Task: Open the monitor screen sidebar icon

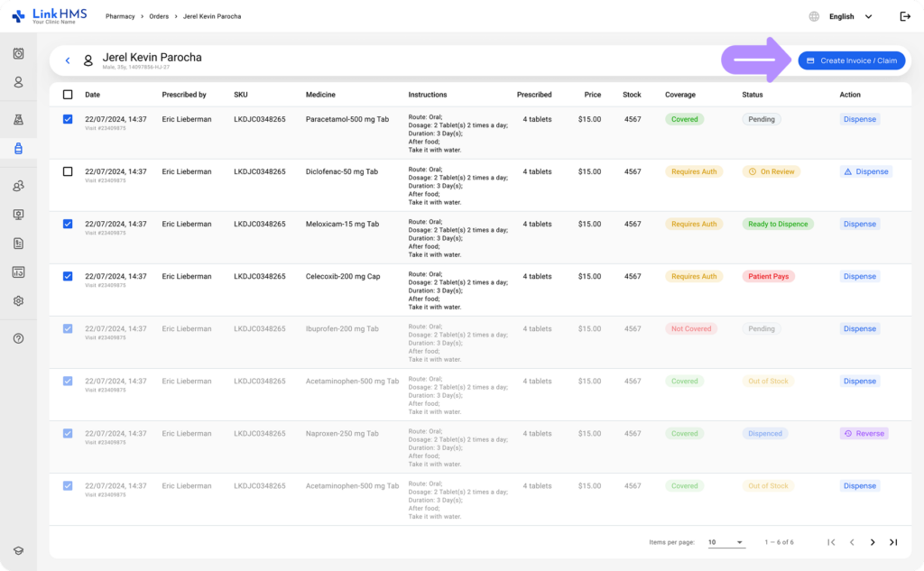Action: pos(18,215)
